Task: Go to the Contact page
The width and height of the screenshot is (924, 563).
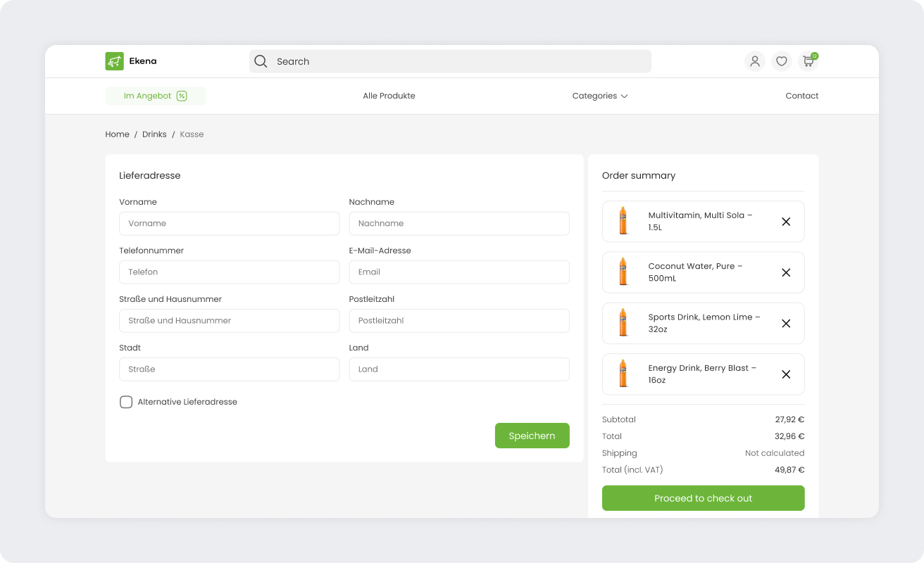Action: pyautogui.click(x=801, y=96)
